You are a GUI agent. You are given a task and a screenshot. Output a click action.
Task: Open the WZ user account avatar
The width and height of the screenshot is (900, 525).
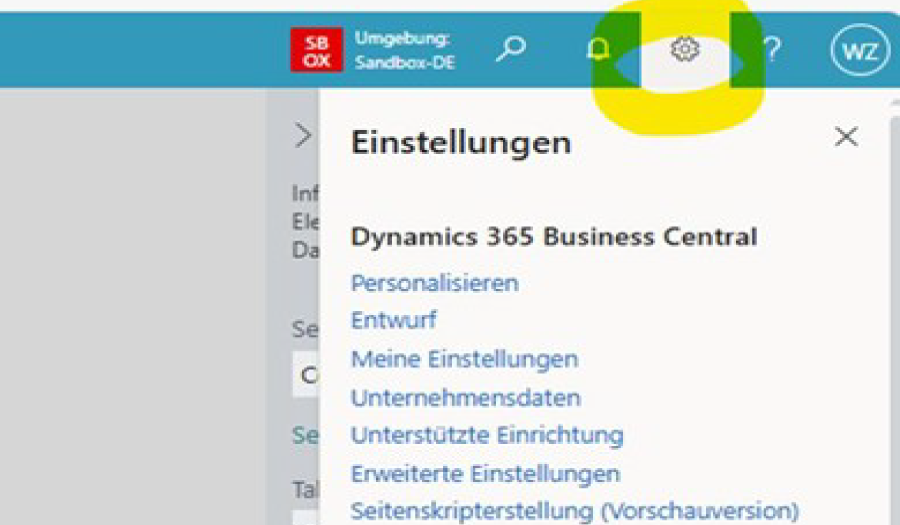[859, 49]
